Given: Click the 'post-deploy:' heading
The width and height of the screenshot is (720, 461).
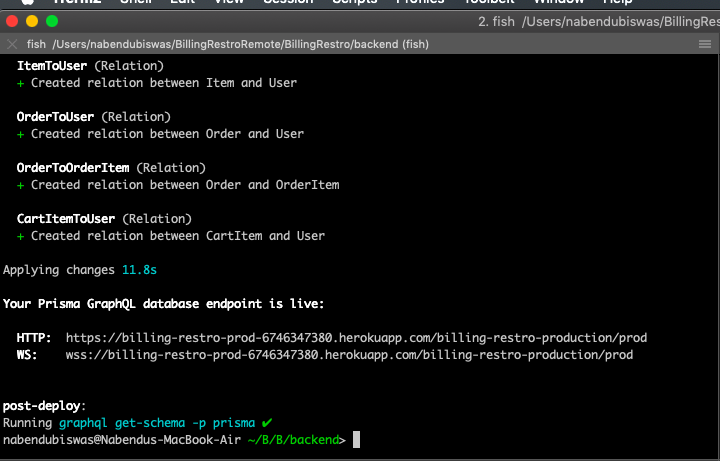Looking at the screenshot, I should tap(45, 406).
